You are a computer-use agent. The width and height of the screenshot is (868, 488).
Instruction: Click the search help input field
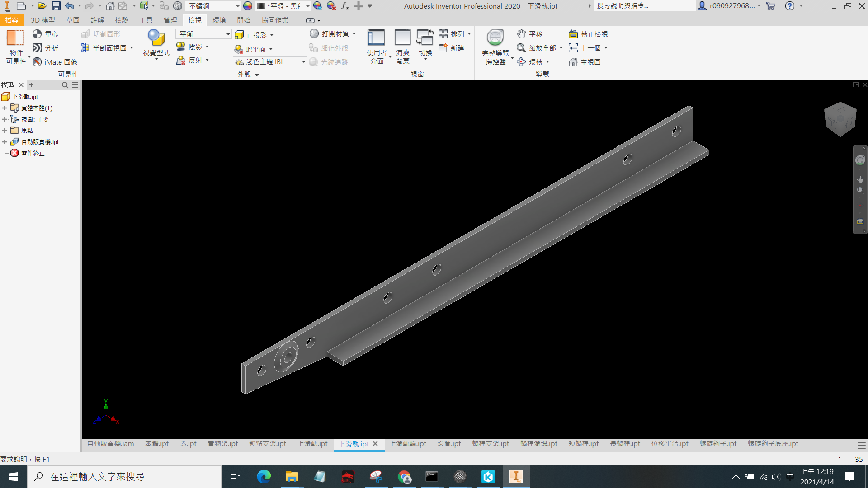(645, 6)
